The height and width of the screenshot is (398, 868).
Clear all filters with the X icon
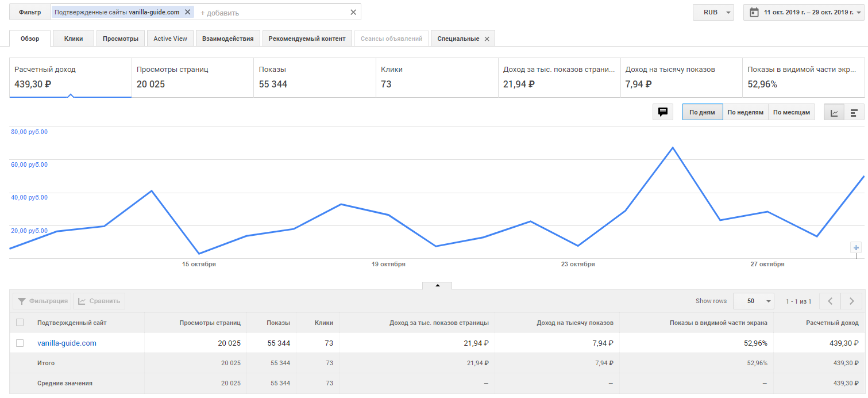tap(353, 12)
